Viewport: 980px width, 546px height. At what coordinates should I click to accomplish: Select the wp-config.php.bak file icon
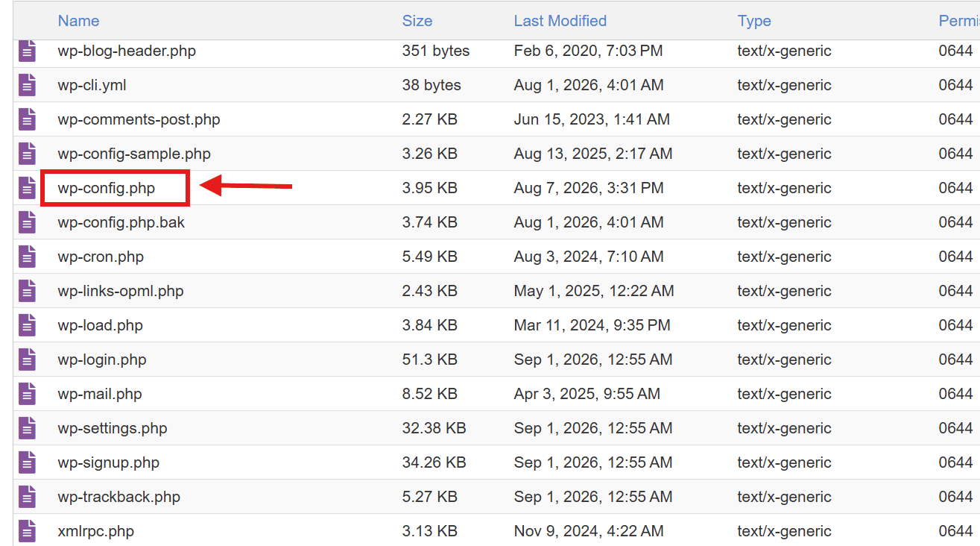click(27, 222)
